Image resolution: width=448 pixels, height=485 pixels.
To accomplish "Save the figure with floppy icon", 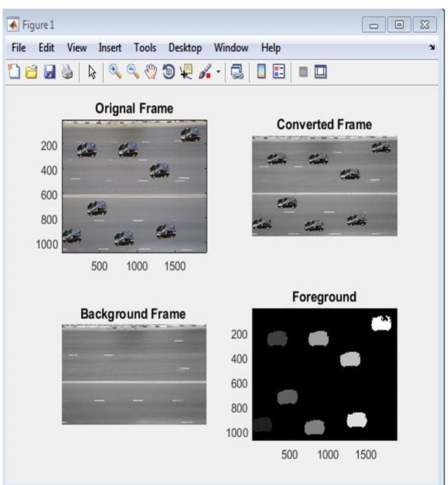I will (x=50, y=72).
